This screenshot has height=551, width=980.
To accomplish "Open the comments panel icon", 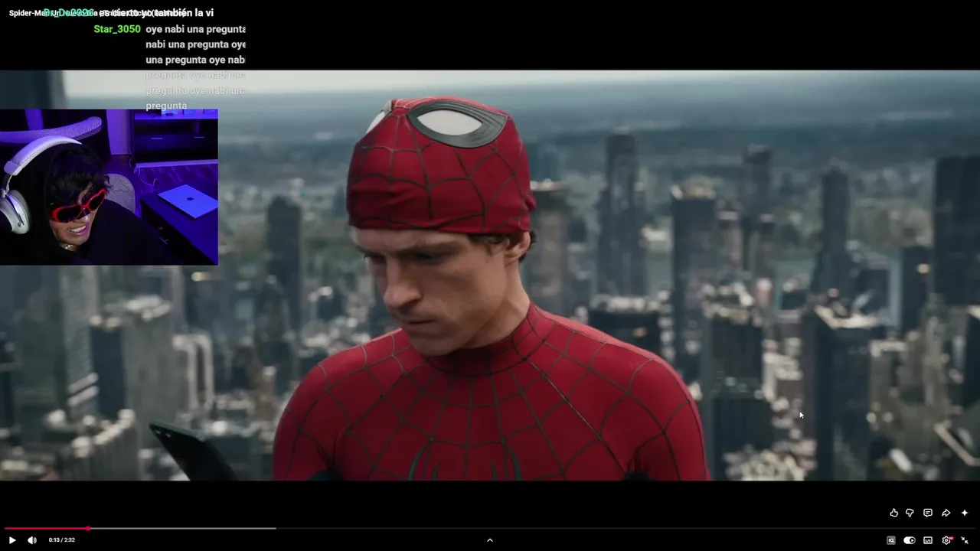I will 927,513.
